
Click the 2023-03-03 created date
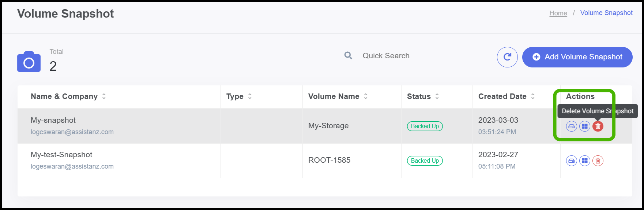(x=498, y=120)
